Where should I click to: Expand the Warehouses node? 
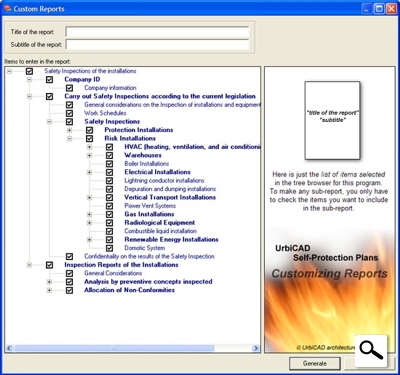(89, 155)
